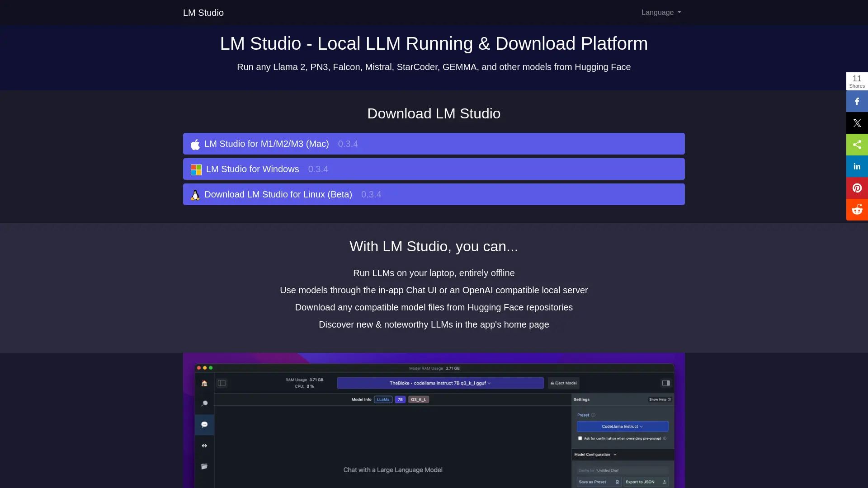Click the Save as Preset document icon
868x488 pixels.
tap(618, 482)
